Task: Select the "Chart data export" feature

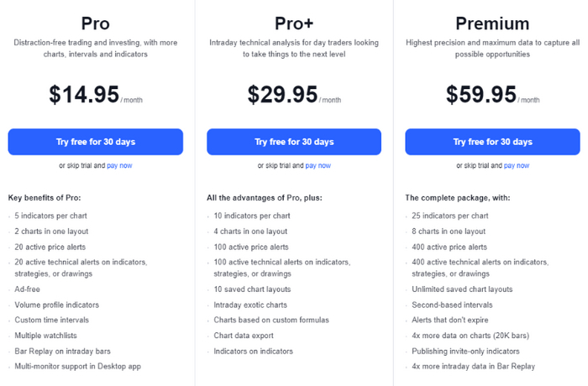Action: pos(243,336)
